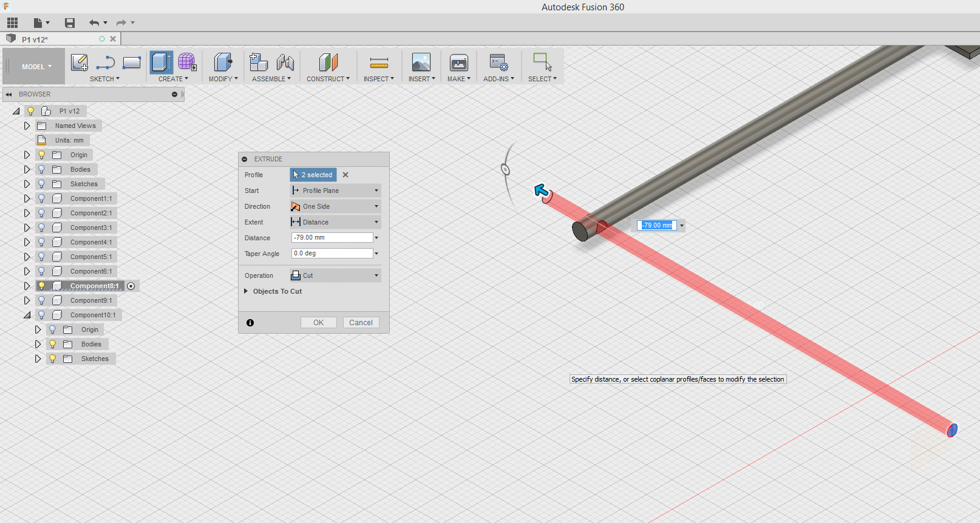Click the Make 3D print icon
Screen dimensions: 980x523
pos(459,62)
